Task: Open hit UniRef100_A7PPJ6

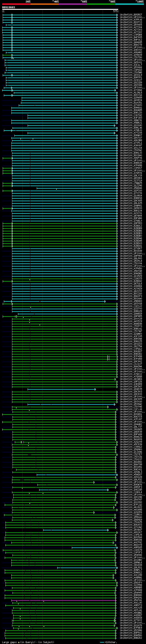Action: tap(131, 20)
